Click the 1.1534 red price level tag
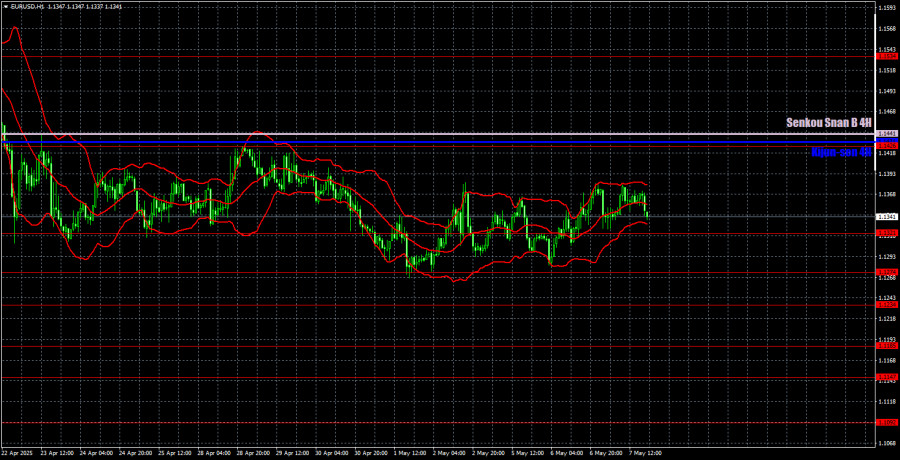Viewport: 900px width, 460px height. pos(887,57)
